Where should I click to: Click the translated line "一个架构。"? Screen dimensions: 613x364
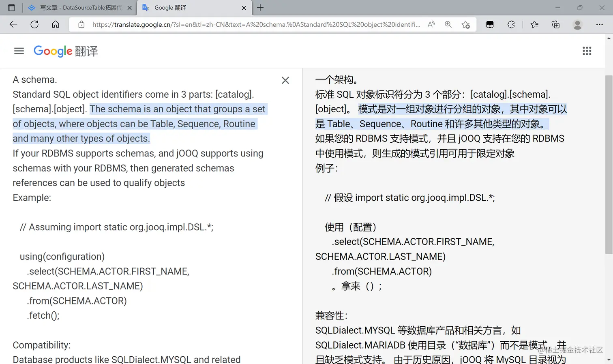(x=337, y=79)
